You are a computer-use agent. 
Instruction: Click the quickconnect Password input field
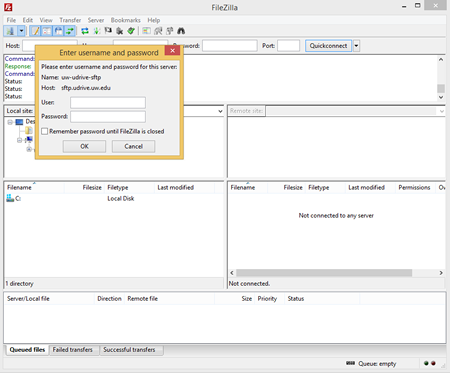pyautogui.click(x=230, y=46)
